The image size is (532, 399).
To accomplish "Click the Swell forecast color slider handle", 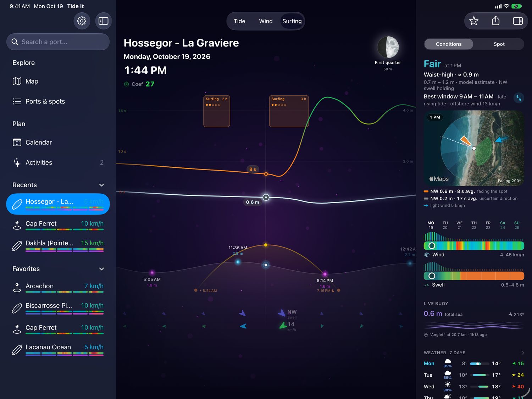I will coord(432,276).
